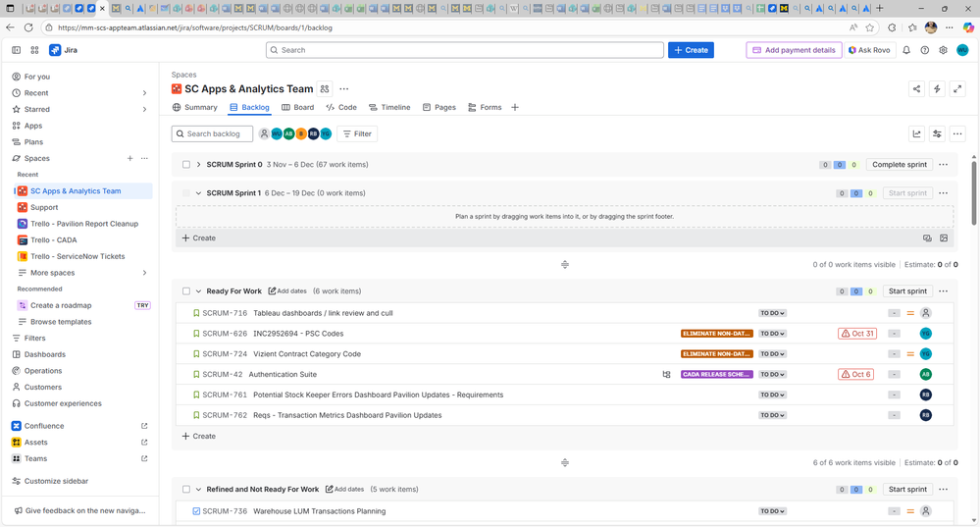Open backlog insights chart icon

916,133
